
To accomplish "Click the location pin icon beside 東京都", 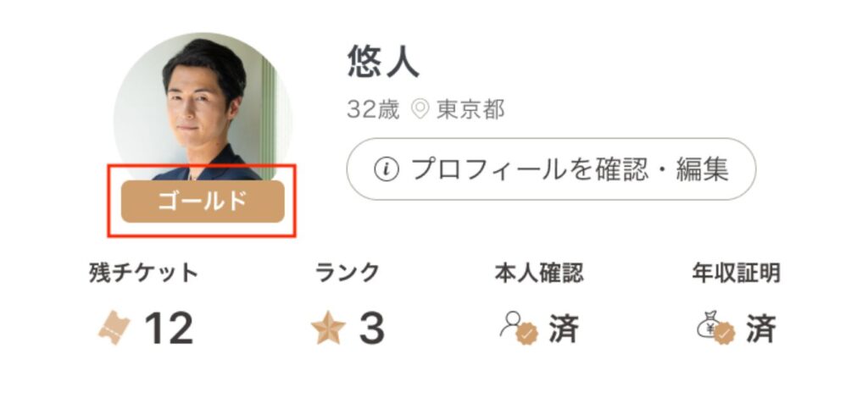I will coord(421,109).
